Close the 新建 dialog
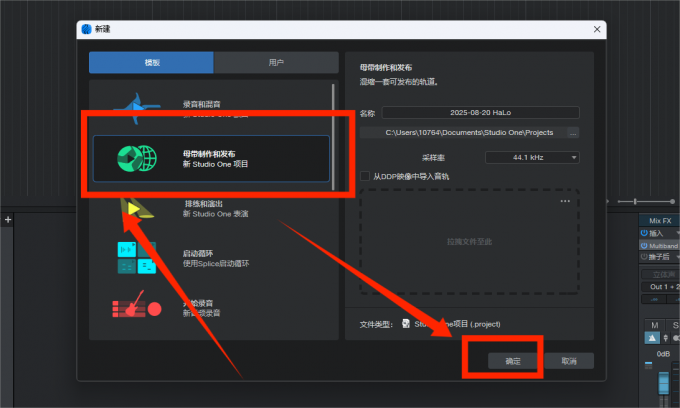The image size is (680, 408). [597, 29]
